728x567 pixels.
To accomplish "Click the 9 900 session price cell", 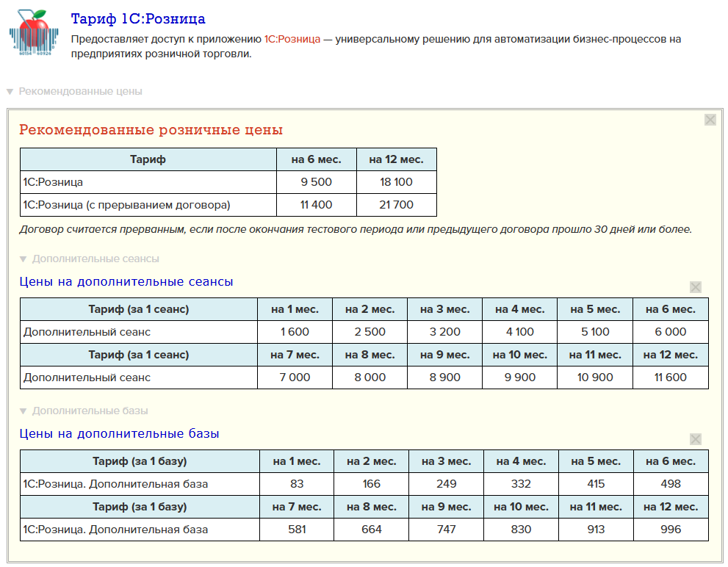I will coord(520,378).
